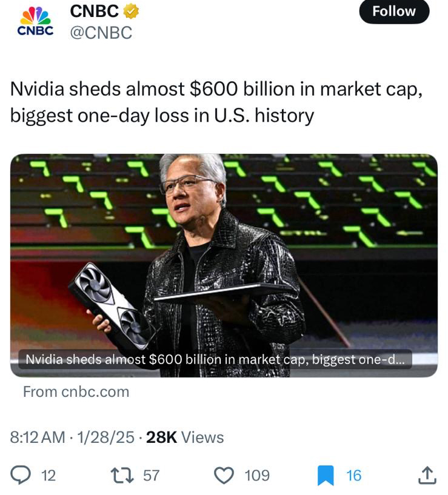Screen dimensions: 448x495
Task: Click the reply count 12
Action: pyautogui.click(x=48, y=476)
